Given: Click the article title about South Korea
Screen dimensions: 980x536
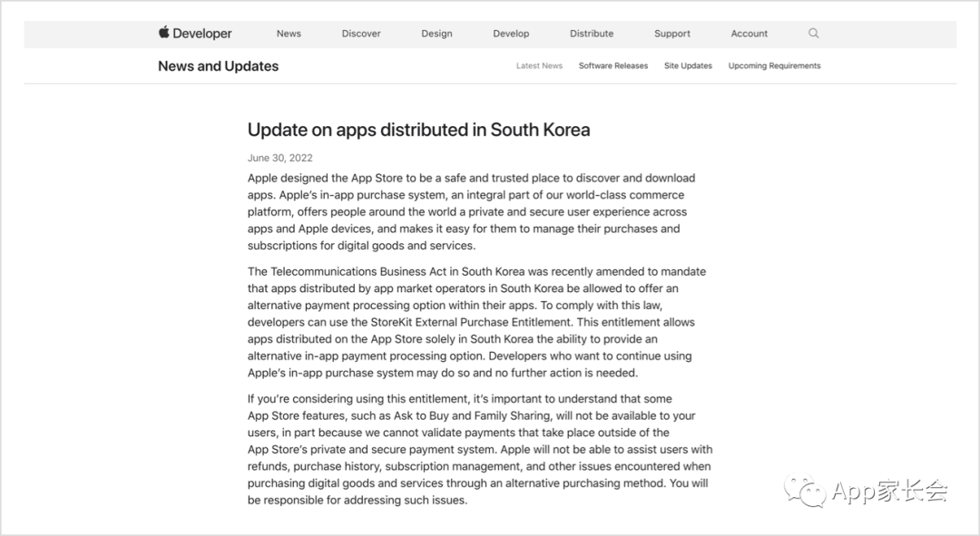Looking at the screenshot, I should pos(418,130).
